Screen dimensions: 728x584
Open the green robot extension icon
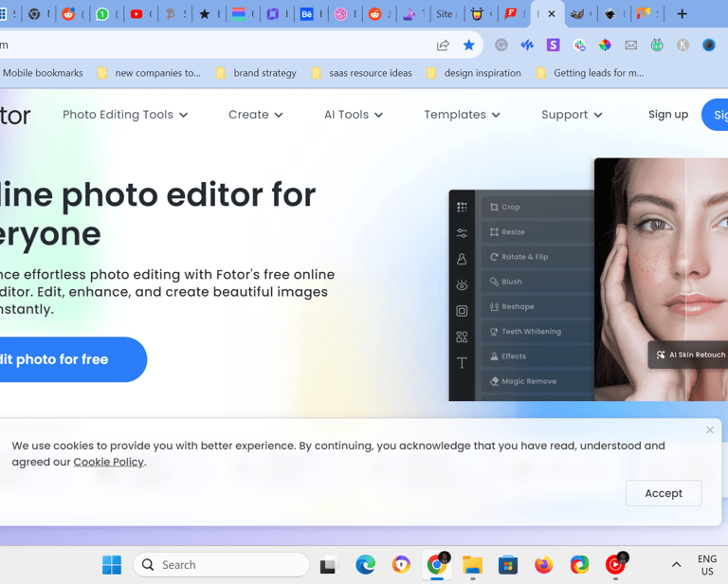tap(657, 45)
